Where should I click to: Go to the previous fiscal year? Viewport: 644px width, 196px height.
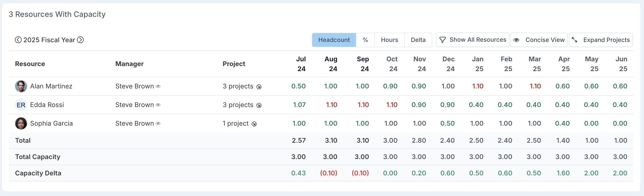(18, 40)
